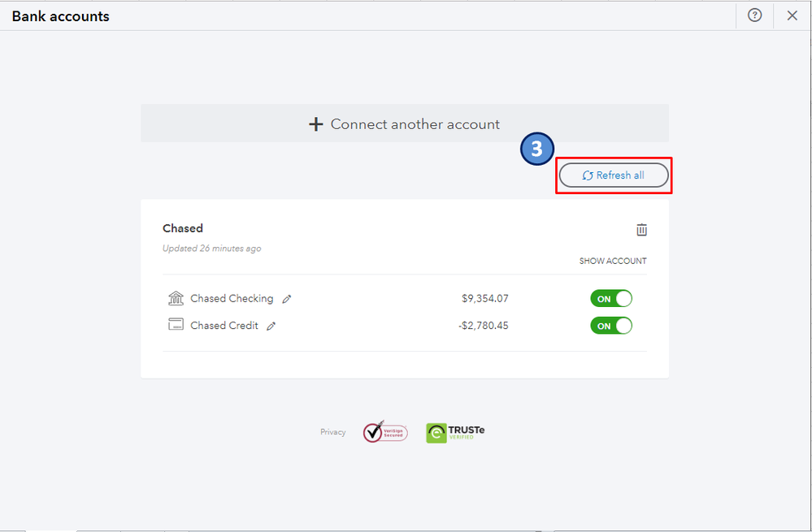Image resolution: width=812 pixels, height=532 pixels.
Task: Delete the Chased bank connection via trash icon
Action: 641,229
